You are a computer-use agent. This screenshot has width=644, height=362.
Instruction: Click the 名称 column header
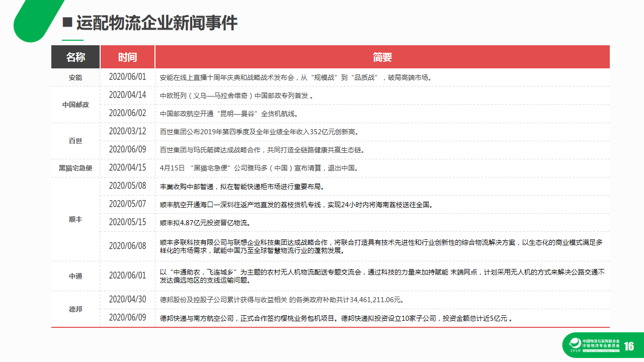(x=75, y=57)
